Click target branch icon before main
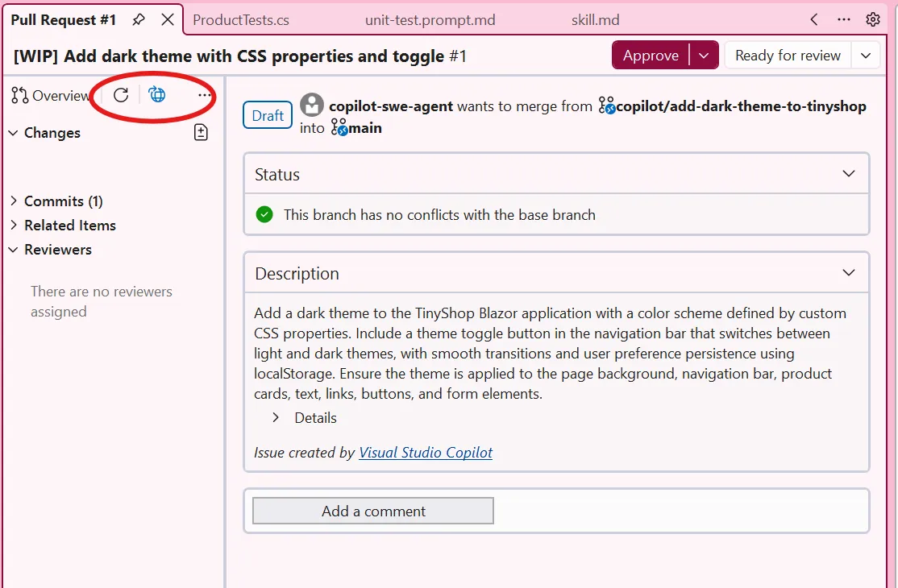The width and height of the screenshot is (898, 588). (x=339, y=127)
